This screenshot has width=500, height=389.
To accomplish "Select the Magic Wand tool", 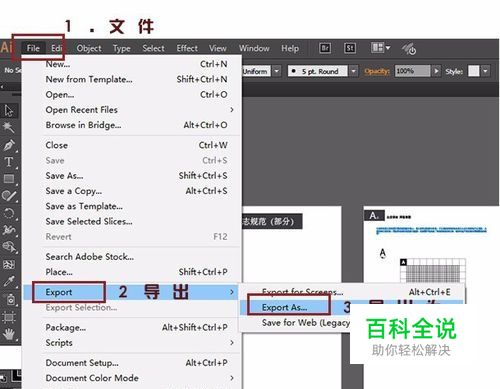I will point(9,127).
